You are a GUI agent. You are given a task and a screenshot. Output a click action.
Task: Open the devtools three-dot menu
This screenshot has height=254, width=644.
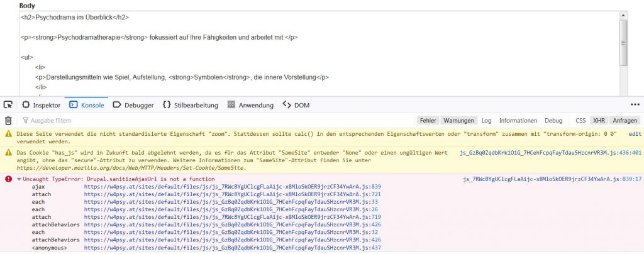click(635, 105)
